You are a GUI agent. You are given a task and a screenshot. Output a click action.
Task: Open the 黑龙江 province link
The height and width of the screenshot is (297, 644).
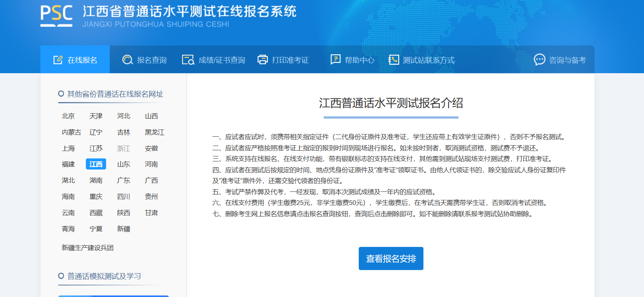154,132
